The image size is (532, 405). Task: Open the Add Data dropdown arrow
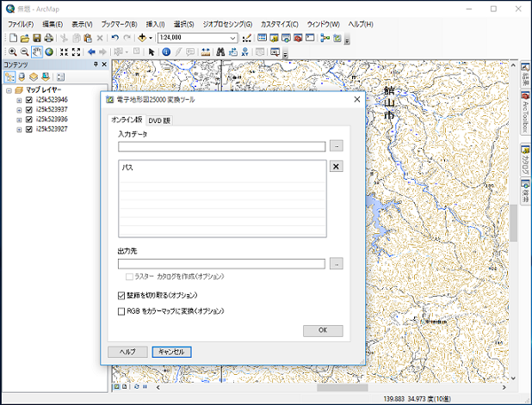tap(151, 38)
